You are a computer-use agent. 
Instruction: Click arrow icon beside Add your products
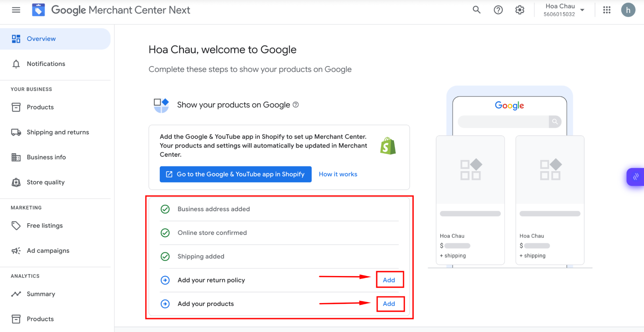tap(165, 304)
